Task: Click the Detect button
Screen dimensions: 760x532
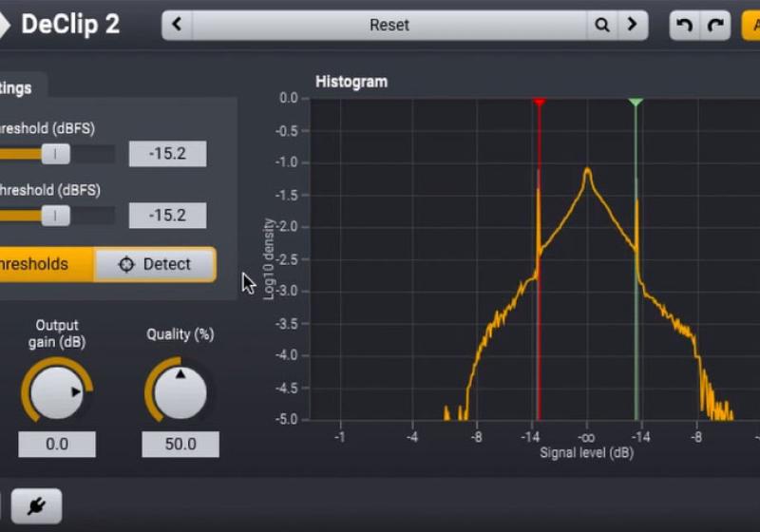Action: click(155, 264)
